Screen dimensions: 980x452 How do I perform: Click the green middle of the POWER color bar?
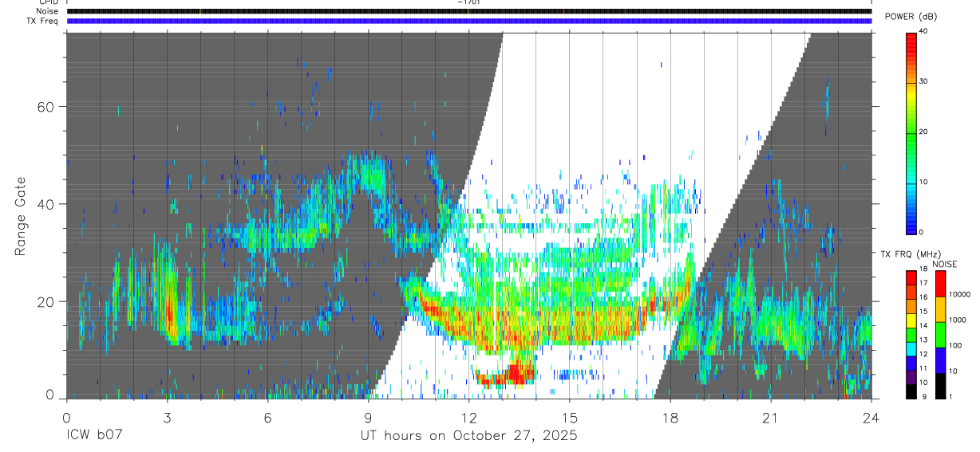pyautogui.click(x=911, y=136)
